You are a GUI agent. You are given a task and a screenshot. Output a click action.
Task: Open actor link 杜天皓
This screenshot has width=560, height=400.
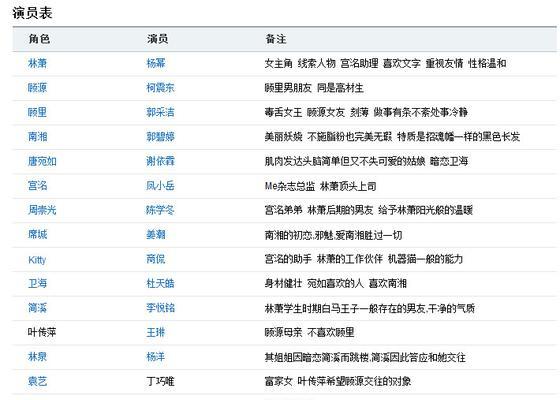click(x=160, y=284)
